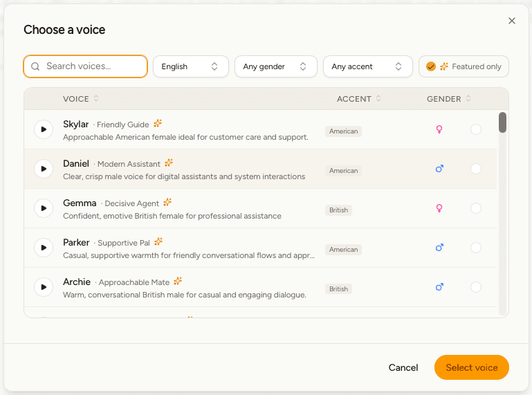Click the British accent tag for Archie
Viewport: 532px width, 395px height.
338,288
